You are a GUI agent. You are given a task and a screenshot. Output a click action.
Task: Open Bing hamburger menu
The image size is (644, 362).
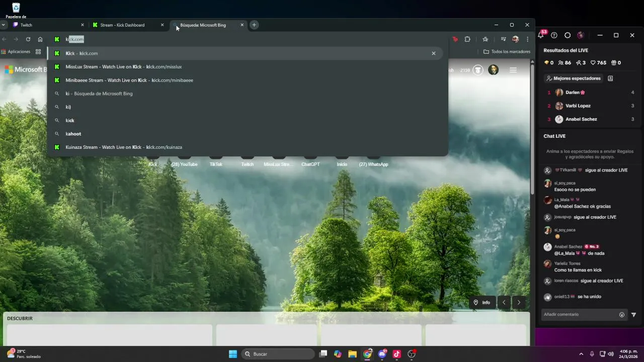pos(513,70)
